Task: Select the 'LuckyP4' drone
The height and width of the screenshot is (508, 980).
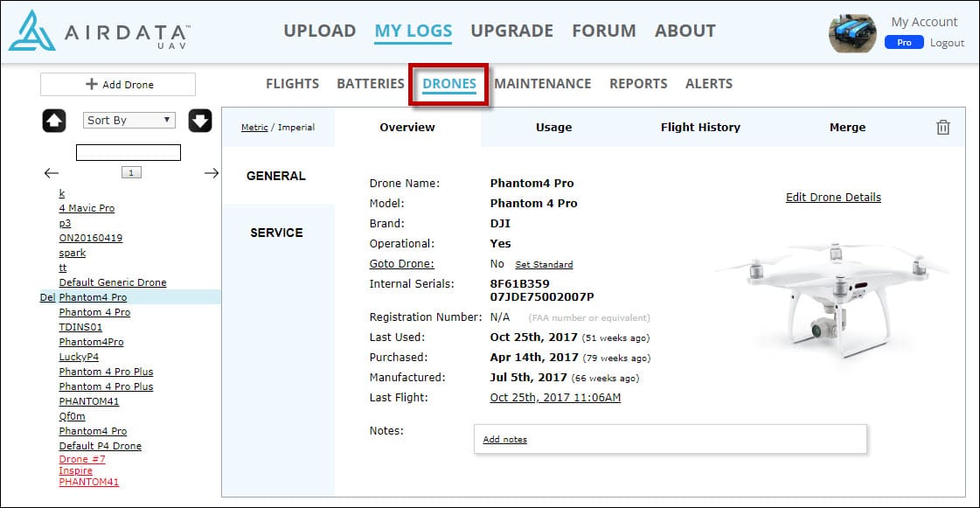Action: tap(79, 357)
